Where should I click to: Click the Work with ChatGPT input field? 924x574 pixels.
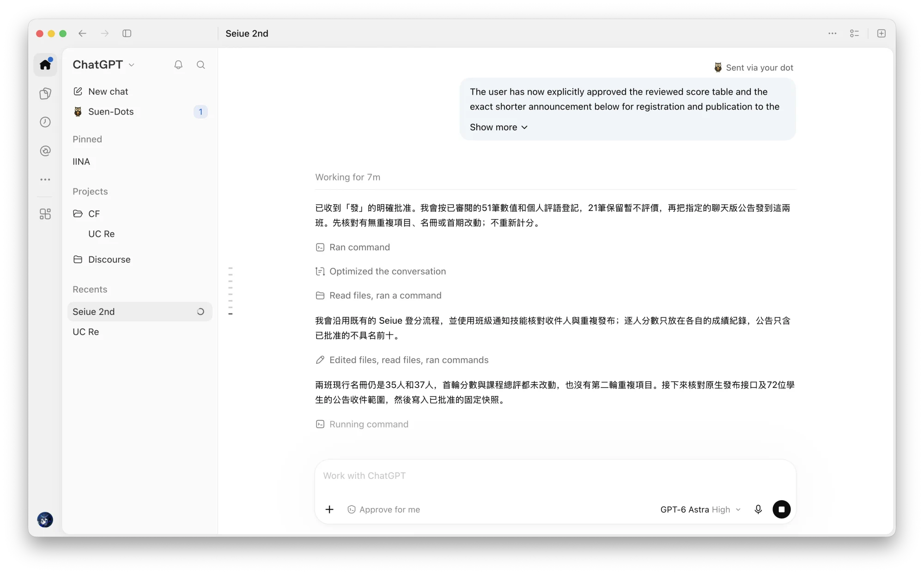coord(555,476)
